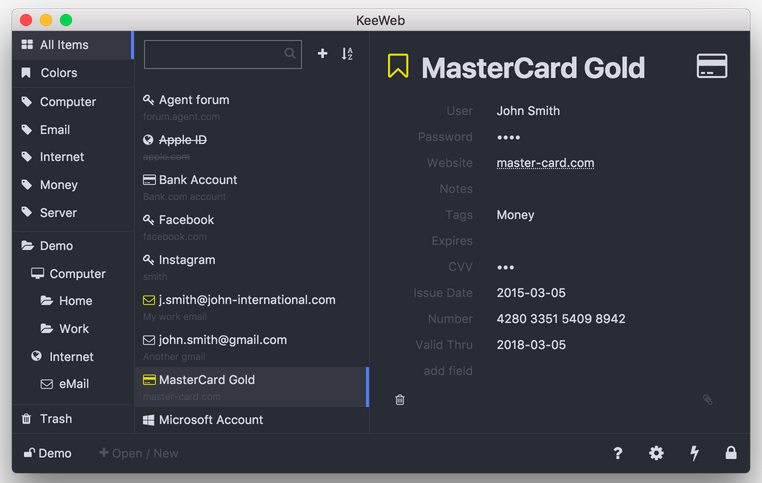Filter by Server tag

pos(73,212)
